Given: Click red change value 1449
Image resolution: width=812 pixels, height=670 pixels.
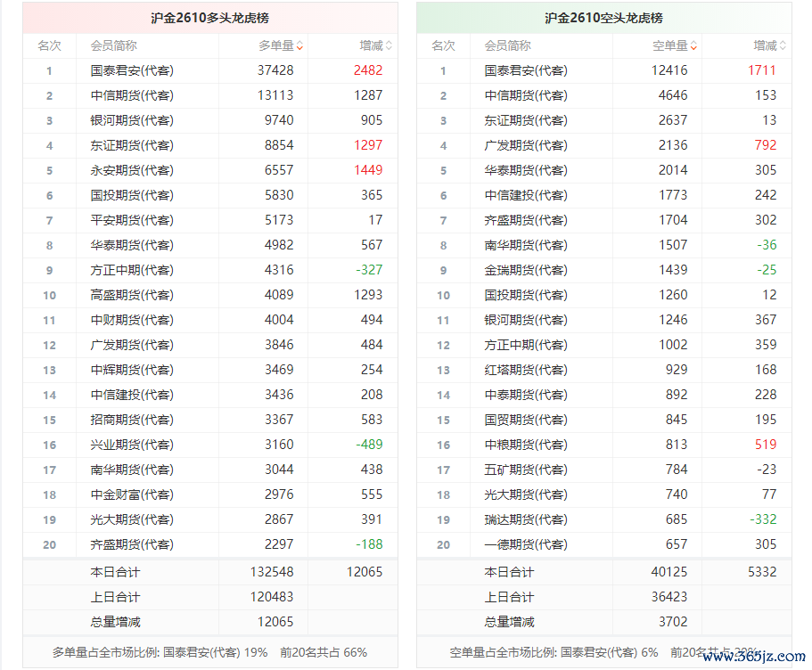Looking at the screenshot, I should pyautogui.click(x=368, y=170).
